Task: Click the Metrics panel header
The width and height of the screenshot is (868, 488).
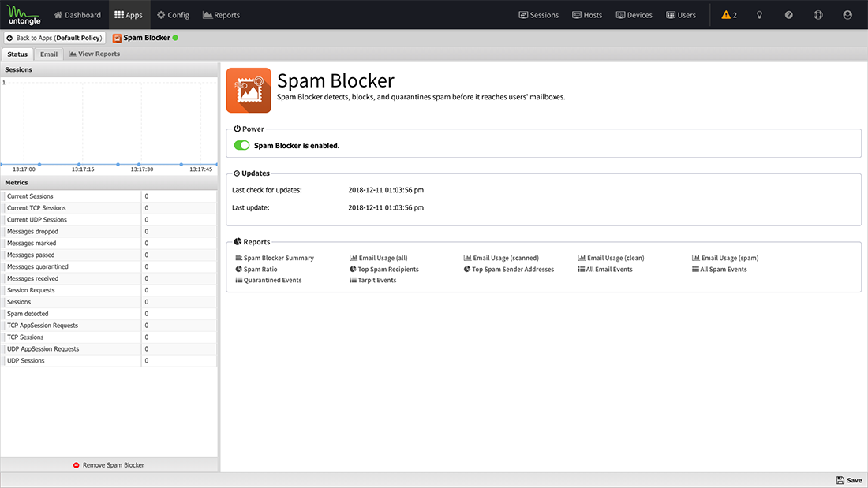Action: [x=109, y=183]
